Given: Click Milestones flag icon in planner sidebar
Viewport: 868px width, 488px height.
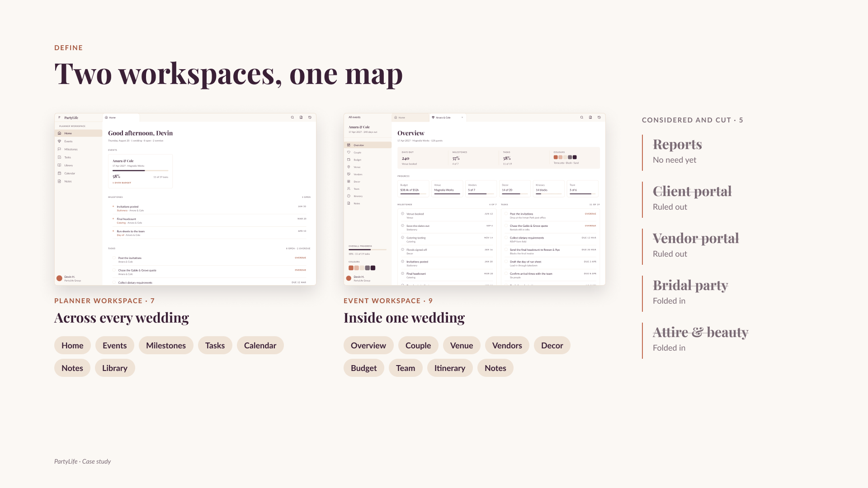Looking at the screenshot, I should pyautogui.click(x=59, y=149).
